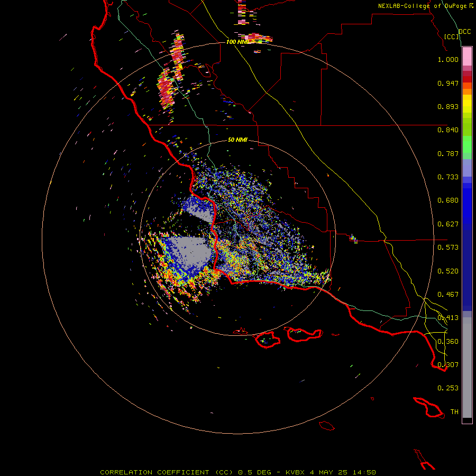The height and width of the screenshot is (476, 476).
Task: Click the 0.413 scale value
Action: 448,318
